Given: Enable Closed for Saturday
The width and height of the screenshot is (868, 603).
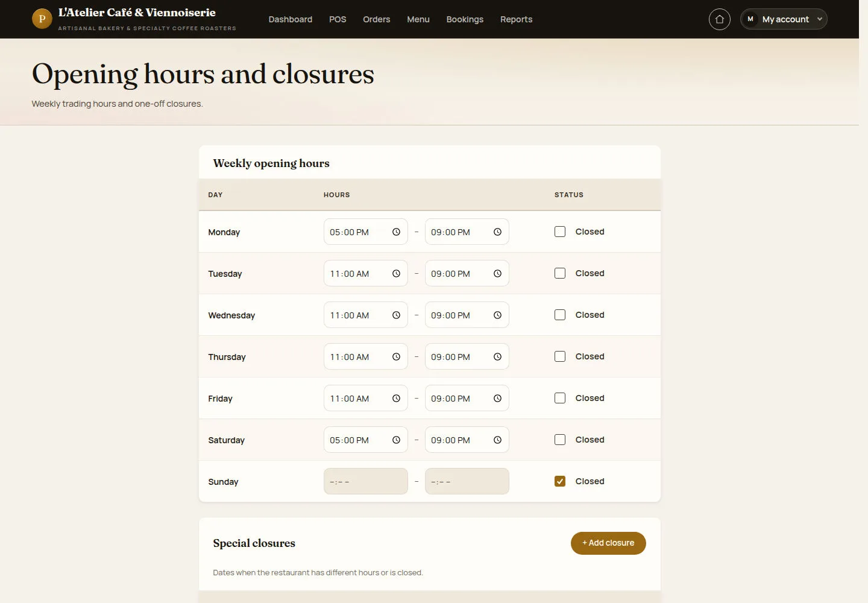Looking at the screenshot, I should (x=560, y=440).
